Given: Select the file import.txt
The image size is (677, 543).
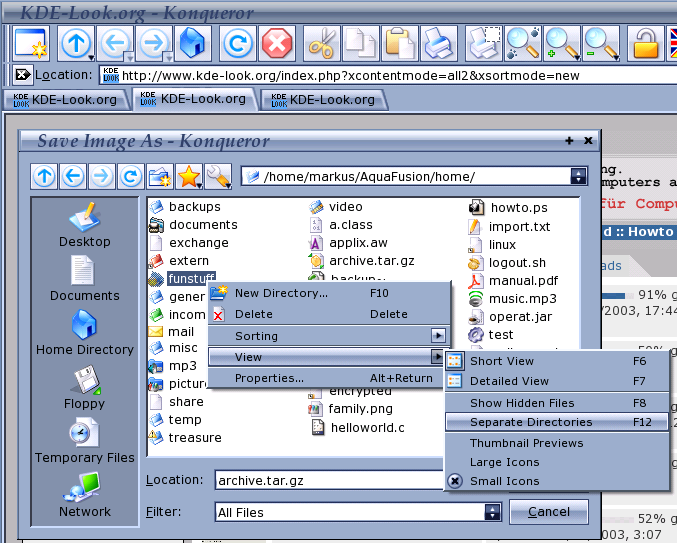Looking at the screenshot, I should pos(509,227).
